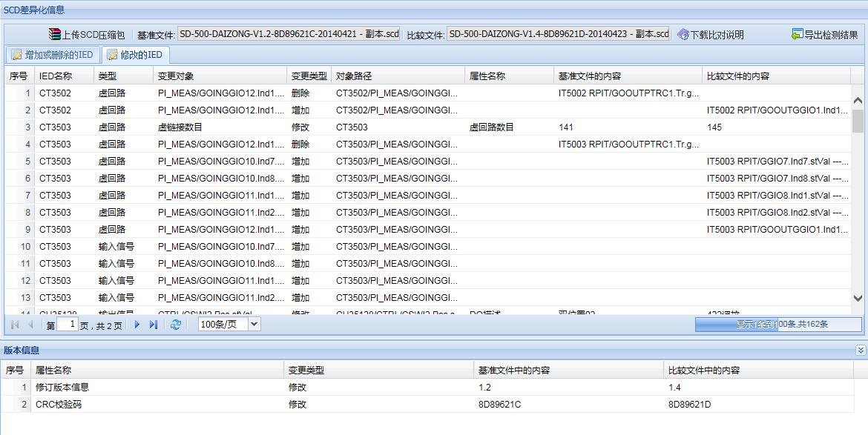Click the 下载比对说明 help icon
The image size is (868, 435).
(683, 35)
